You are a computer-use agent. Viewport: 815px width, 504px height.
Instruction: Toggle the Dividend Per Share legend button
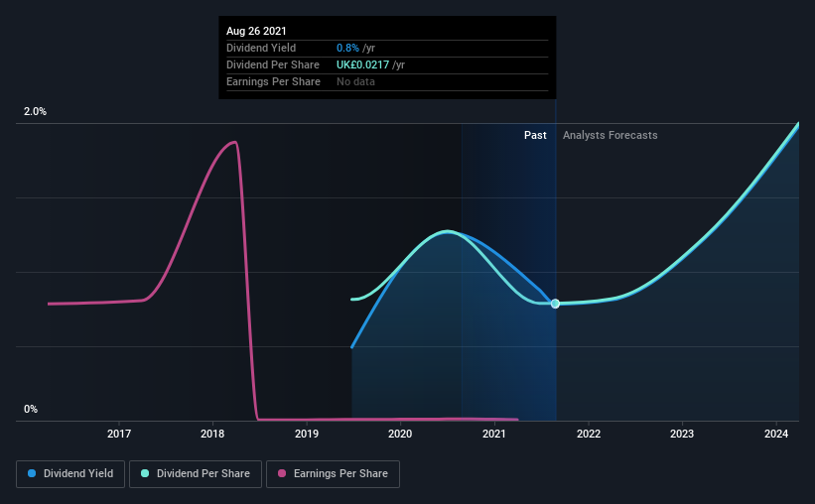[x=196, y=474]
